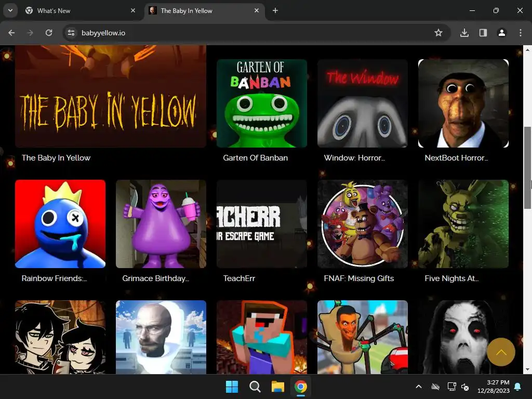Click the NextBoot Horror title link
Screen dimensions: 532x399
pyautogui.click(x=456, y=158)
